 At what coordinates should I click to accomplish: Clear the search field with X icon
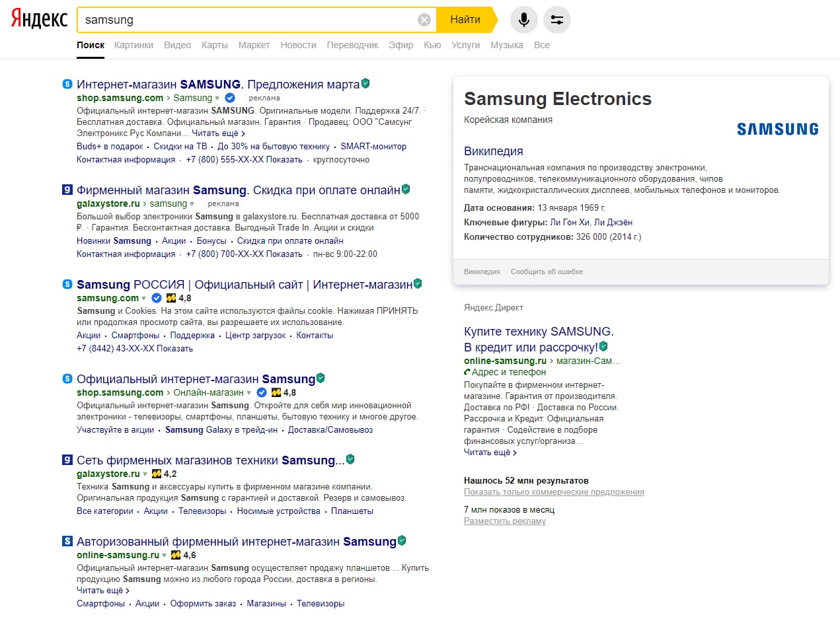tap(424, 20)
